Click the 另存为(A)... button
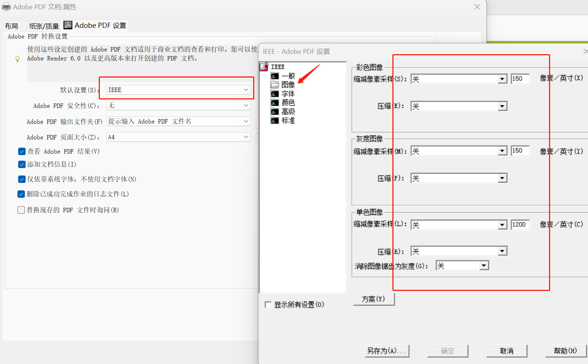The height and width of the screenshot is (364, 588). tap(387, 351)
